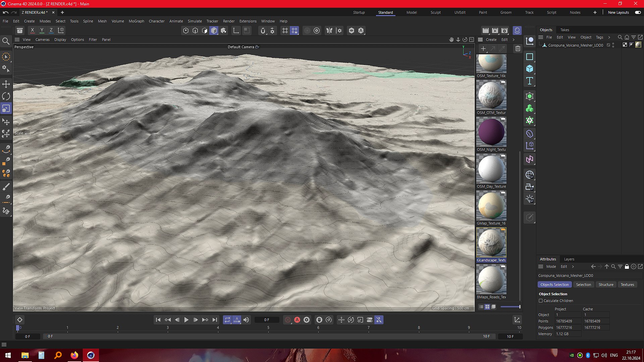Expand more Objects manager menus chevron
644x362 pixels.
pos(609,37)
